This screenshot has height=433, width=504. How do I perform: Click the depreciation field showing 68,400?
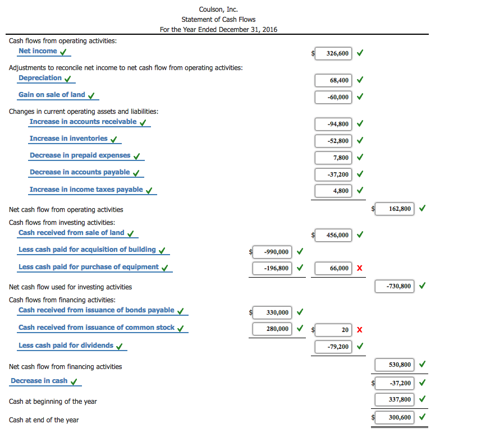333,80
